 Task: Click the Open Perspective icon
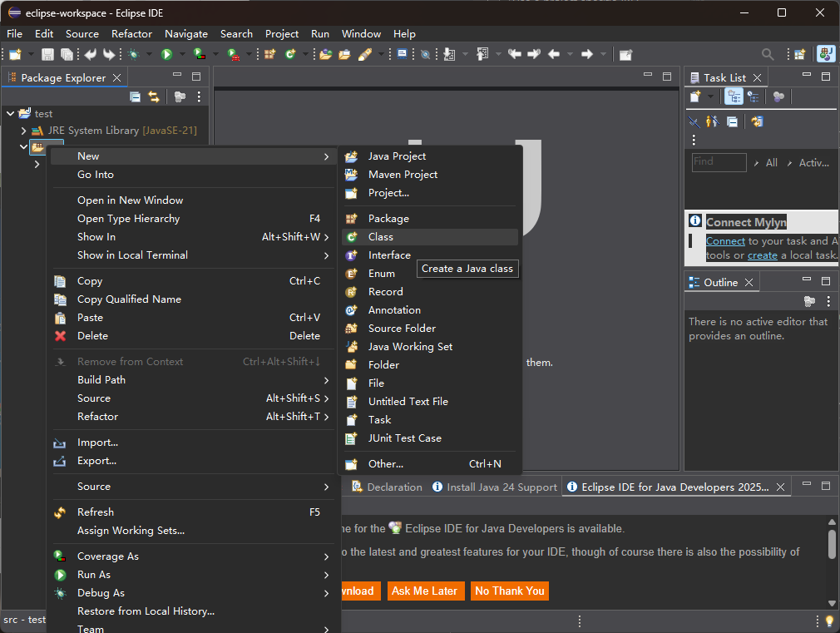[x=800, y=54]
